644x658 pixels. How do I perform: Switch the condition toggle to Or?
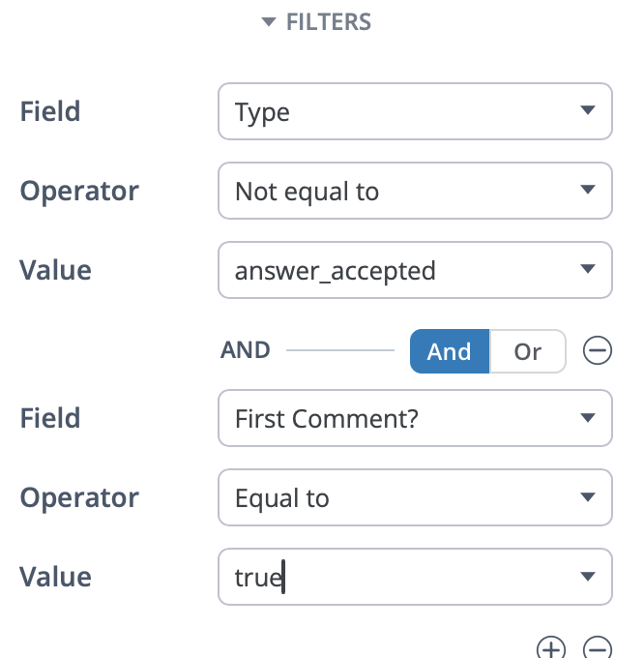click(527, 351)
